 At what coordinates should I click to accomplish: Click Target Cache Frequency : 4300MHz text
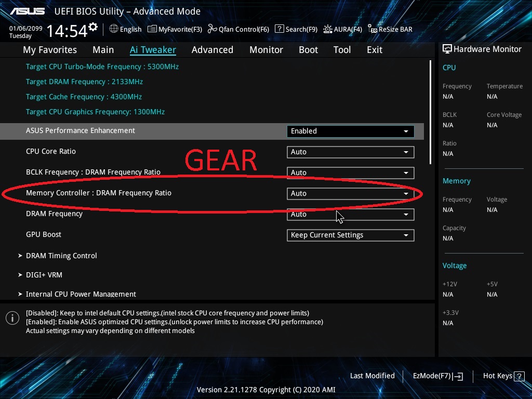point(84,97)
